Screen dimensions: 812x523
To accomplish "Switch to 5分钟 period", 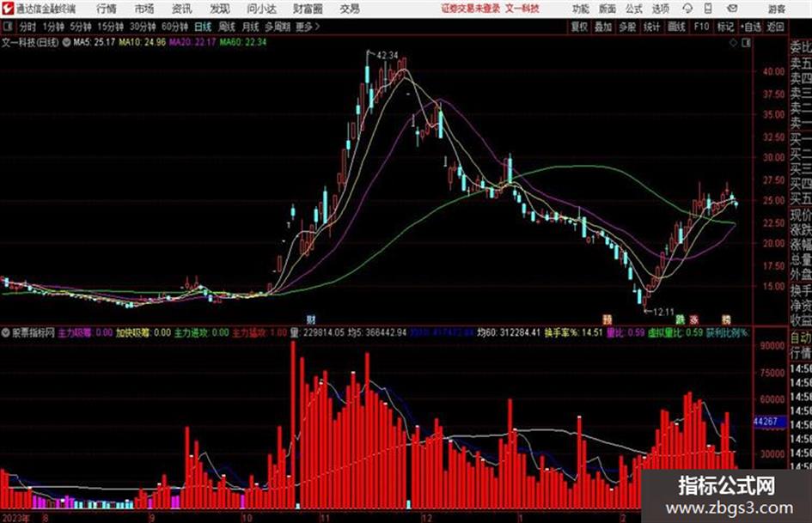I will point(81,27).
